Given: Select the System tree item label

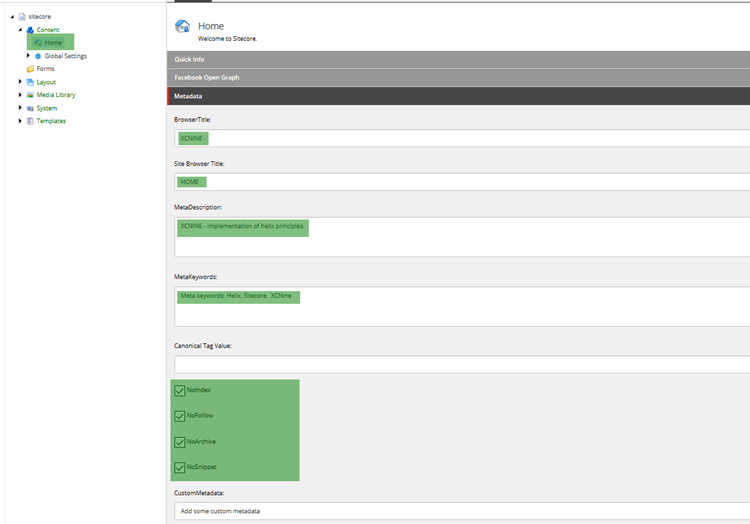Looking at the screenshot, I should click(x=47, y=108).
